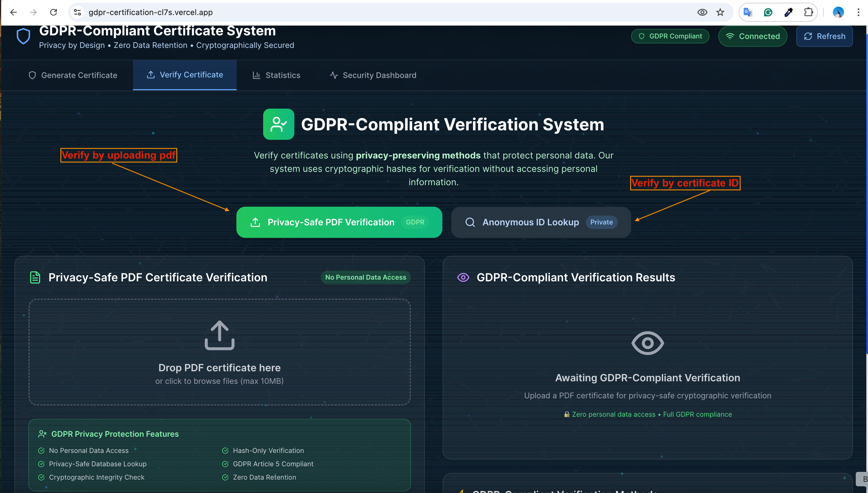This screenshot has width=868, height=493.
Task: Click the PDF drop zone to browse files
Action: (x=220, y=352)
